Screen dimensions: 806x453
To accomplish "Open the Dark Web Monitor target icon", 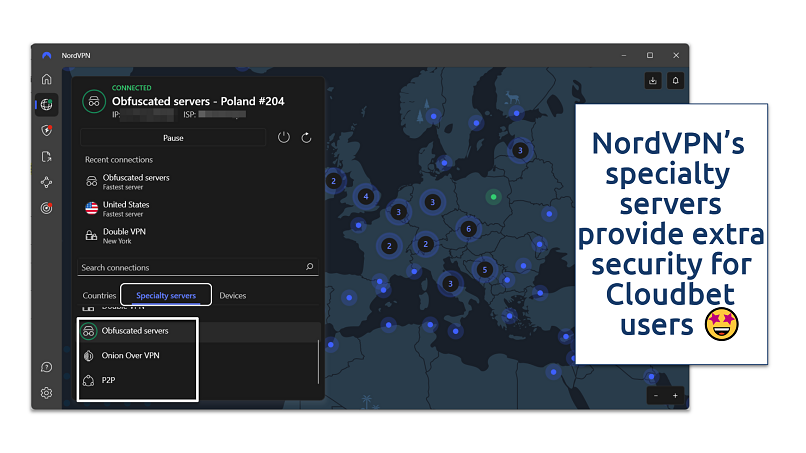I will pyautogui.click(x=46, y=208).
